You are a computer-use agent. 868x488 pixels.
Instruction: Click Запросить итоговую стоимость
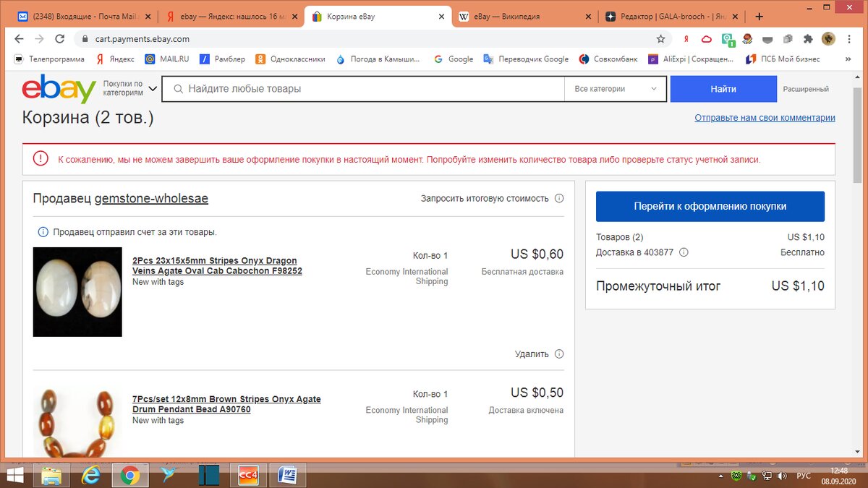coord(485,198)
